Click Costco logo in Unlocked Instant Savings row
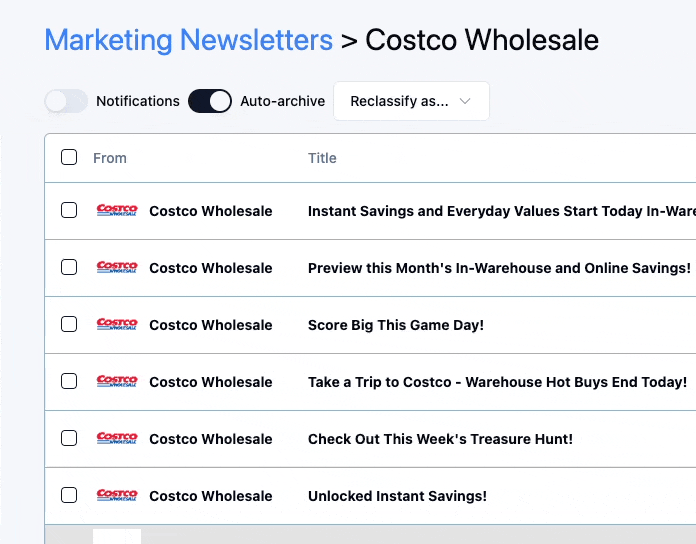 pyautogui.click(x=117, y=495)
